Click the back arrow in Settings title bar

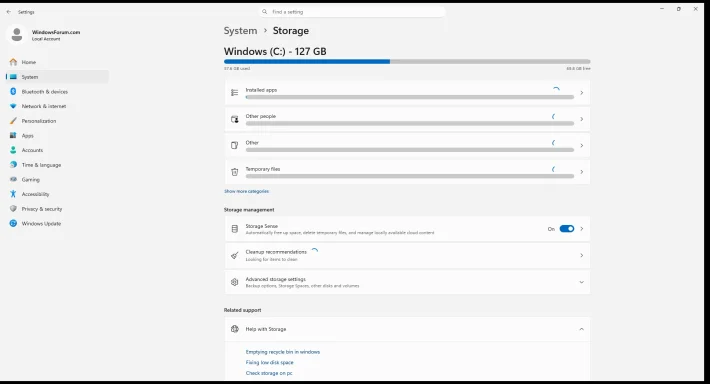point(9,12)
